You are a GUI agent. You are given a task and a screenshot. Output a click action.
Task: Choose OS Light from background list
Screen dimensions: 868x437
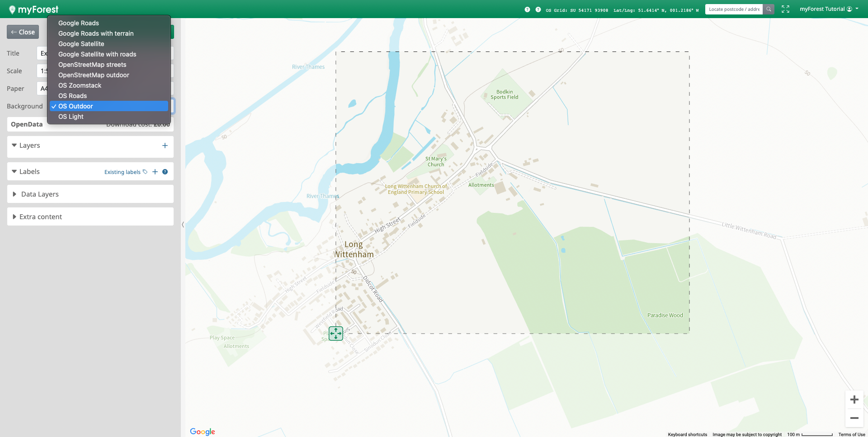point(71,117)
